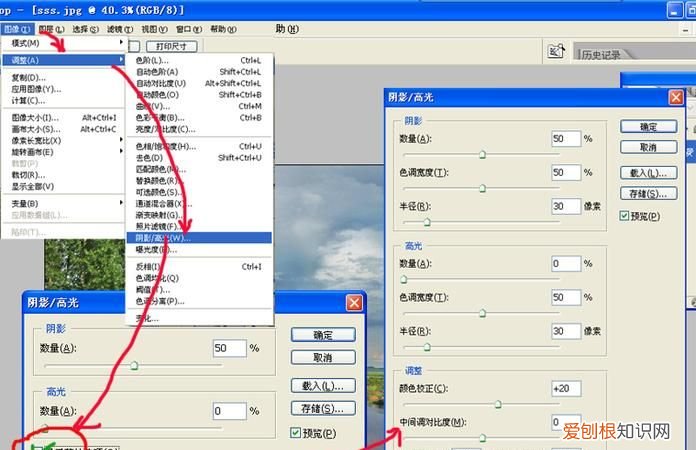Viewport: 696px width, 450px height.
Task: Open the 帮助(H) menu
Action: pos(223,29)
